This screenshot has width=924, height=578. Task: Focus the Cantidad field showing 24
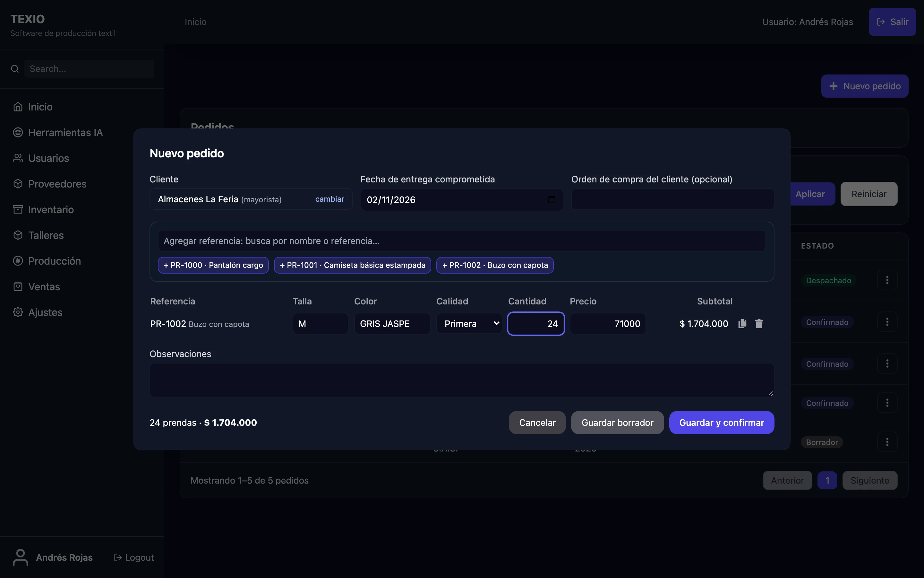[x=536, y=324]
